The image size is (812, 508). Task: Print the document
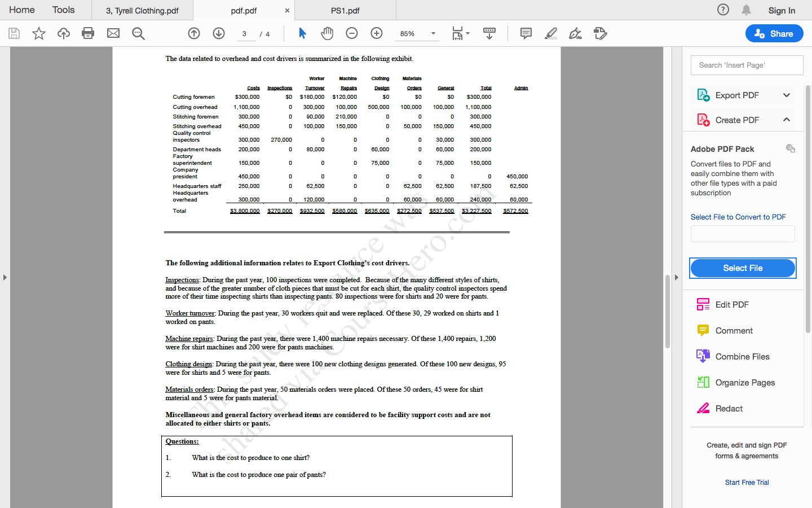point(88,33)
